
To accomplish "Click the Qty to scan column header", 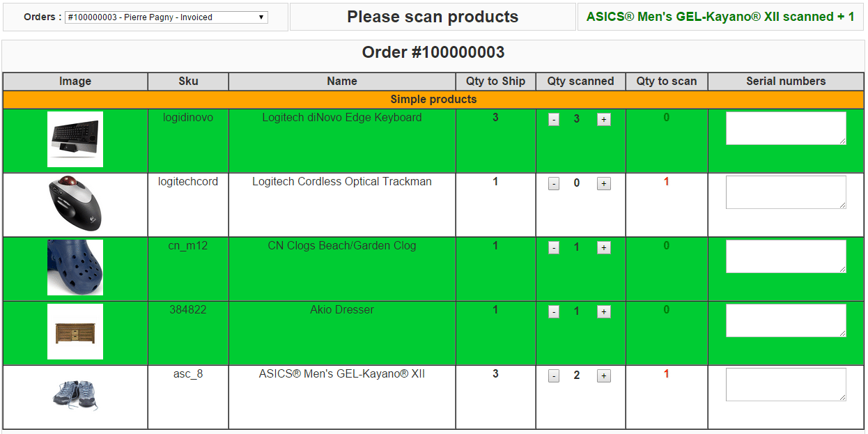I will [x=667, y=82].
